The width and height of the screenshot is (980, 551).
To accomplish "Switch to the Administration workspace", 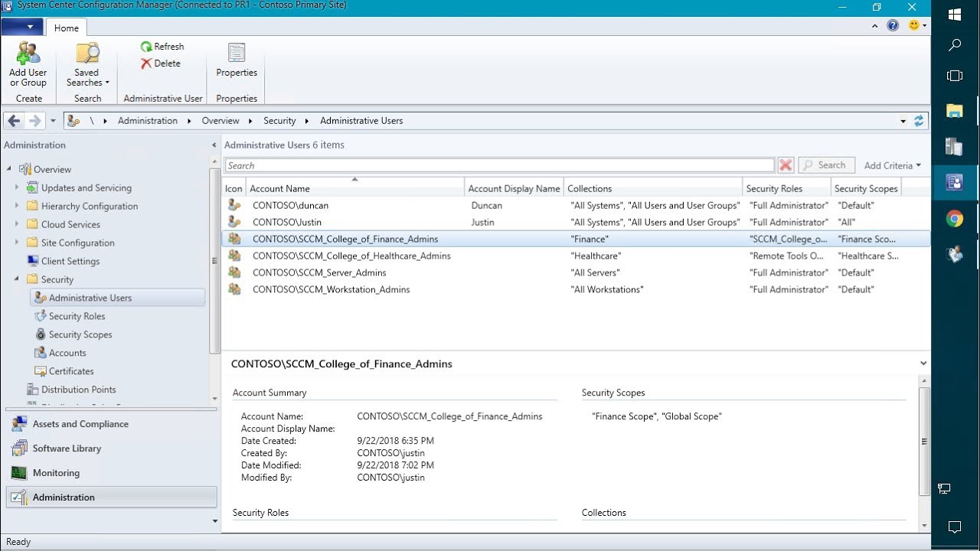I will click(112, 497).
